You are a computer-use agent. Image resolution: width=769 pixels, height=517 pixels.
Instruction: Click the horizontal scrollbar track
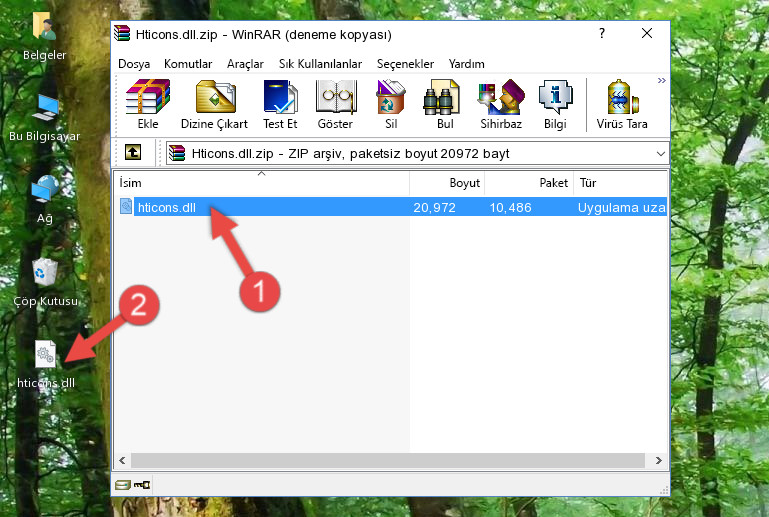pos(387,460)
